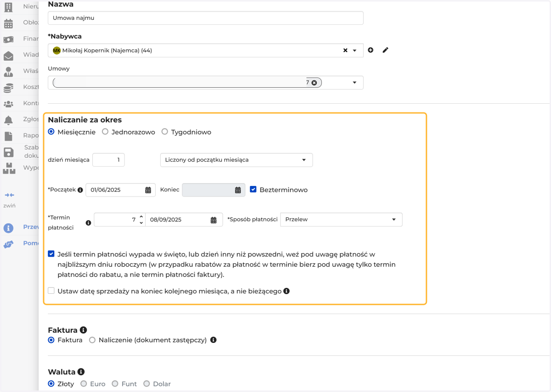Screen dimensions: 551x392
Task: Choose Dolar currency
Action: point(146,384)
